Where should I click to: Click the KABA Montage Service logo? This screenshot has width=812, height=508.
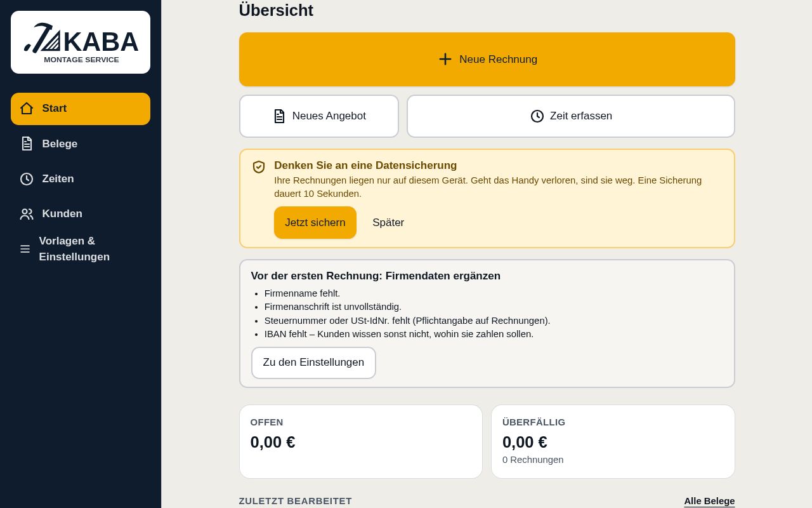tap(81, 42)
